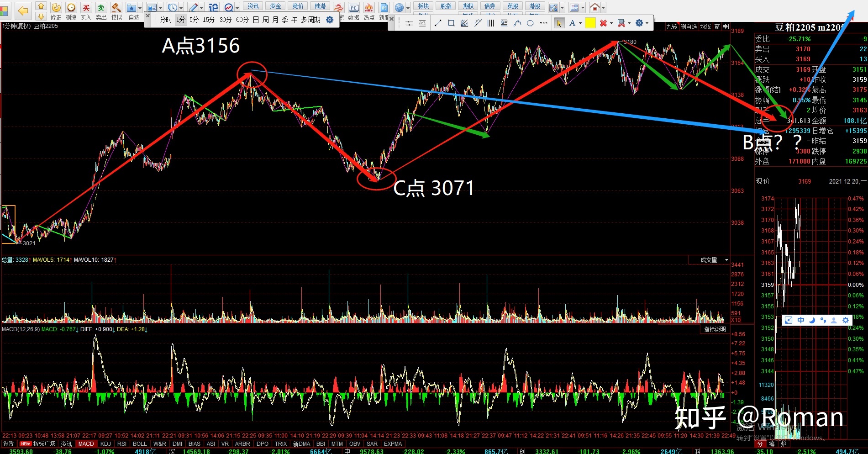Click the yellow color swatch

(590, 23)
